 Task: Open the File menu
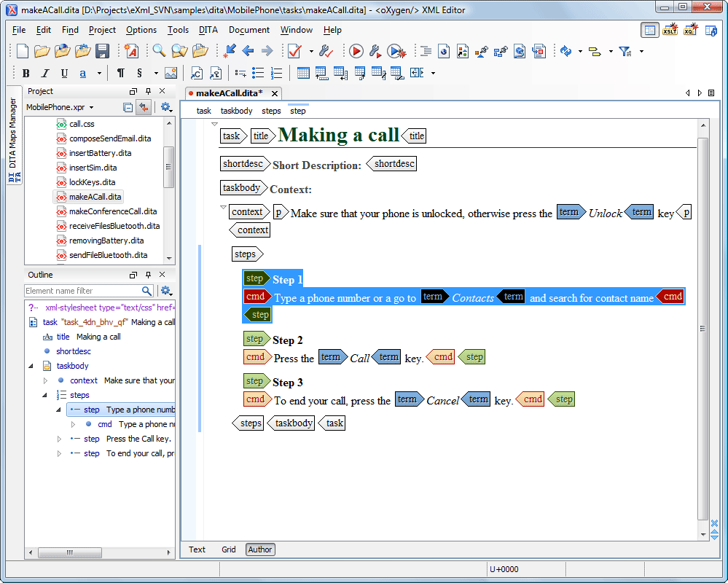[x=18, y=30]
